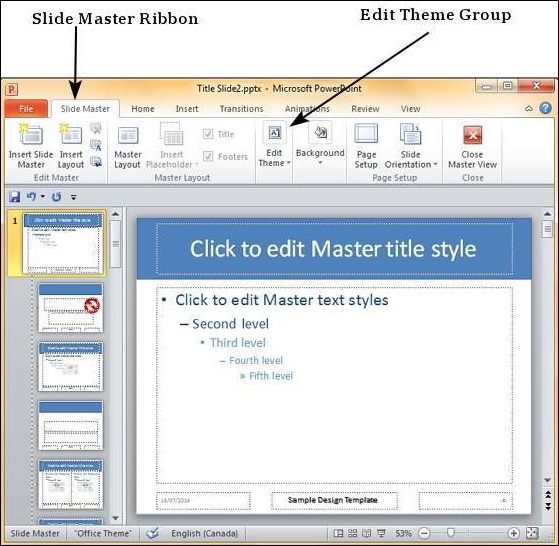This screenshot has height=546, width=559.
Task: Click the Delete slide small icon
Action: [96, 128]
